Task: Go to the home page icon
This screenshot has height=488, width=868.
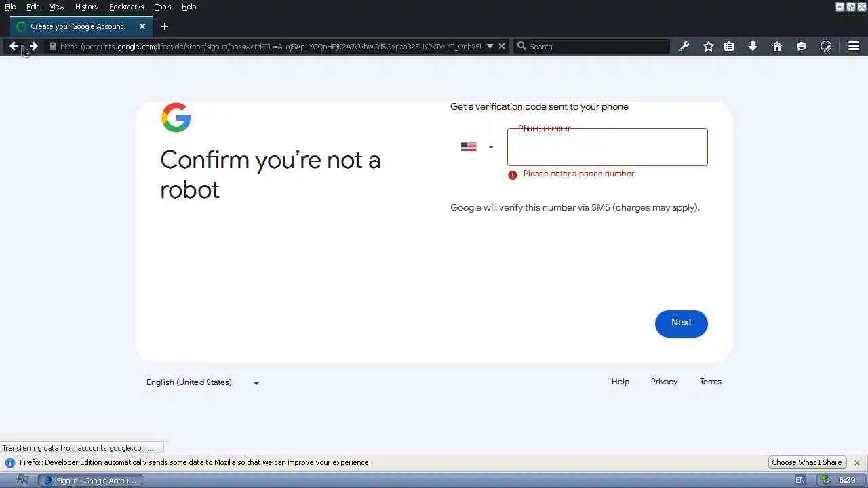Action: 777,46
